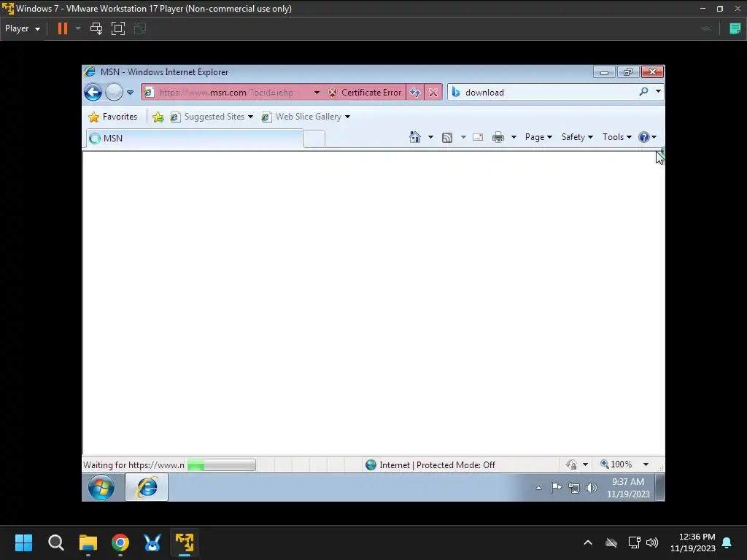The width and height of the screenshot is (747, 560).
Task: Pause the virtual machine
Action: click(x=63, y=28)
